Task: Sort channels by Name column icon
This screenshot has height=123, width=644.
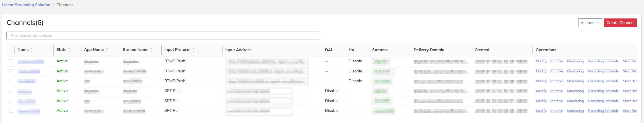Action: pos(32,50)
